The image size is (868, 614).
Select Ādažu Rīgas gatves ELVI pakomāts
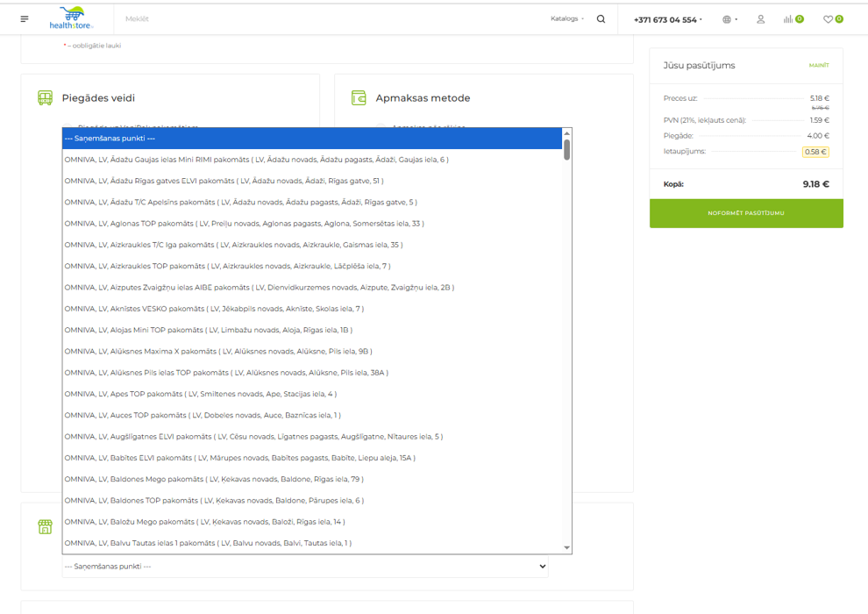pos(312,181)
